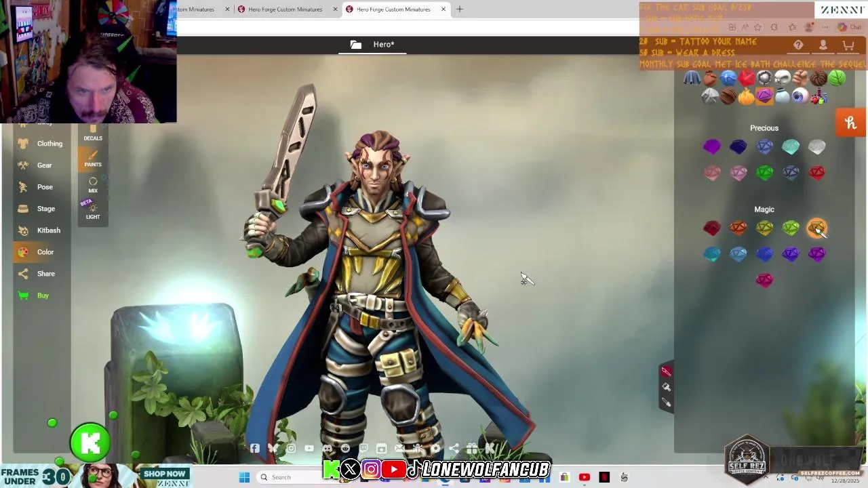Viewport: 868px width, 488px height.
Task: Open the shopping cart icon
Action: click(848, 45)
